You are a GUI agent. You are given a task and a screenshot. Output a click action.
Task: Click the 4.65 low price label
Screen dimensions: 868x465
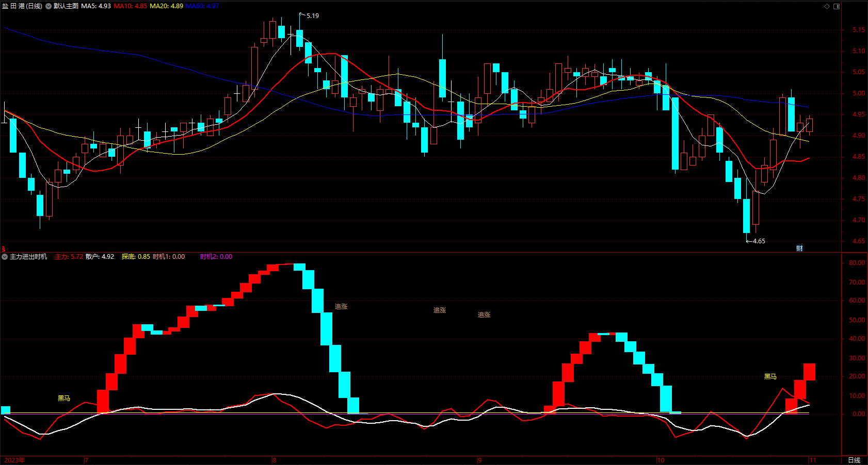coord(759,241)
